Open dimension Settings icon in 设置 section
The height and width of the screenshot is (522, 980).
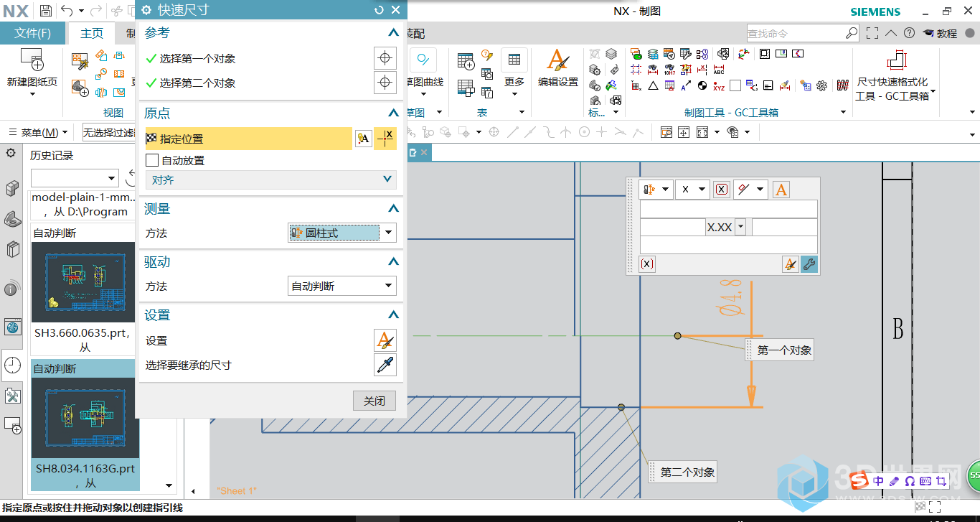(385, 340)
